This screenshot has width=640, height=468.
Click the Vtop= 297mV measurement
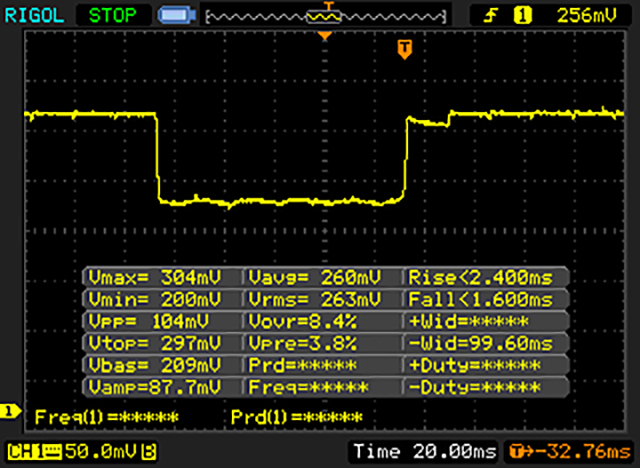click(155, 343)
